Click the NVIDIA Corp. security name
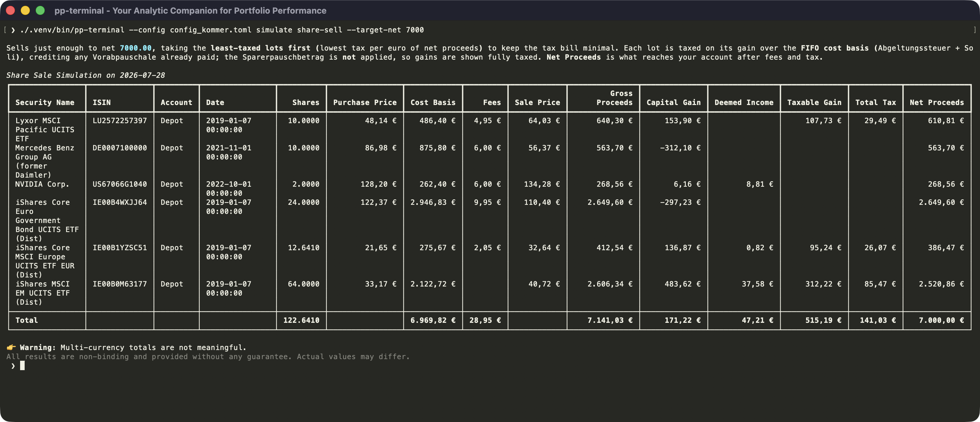Screen dimensions: 980x422 coord(42,184)
